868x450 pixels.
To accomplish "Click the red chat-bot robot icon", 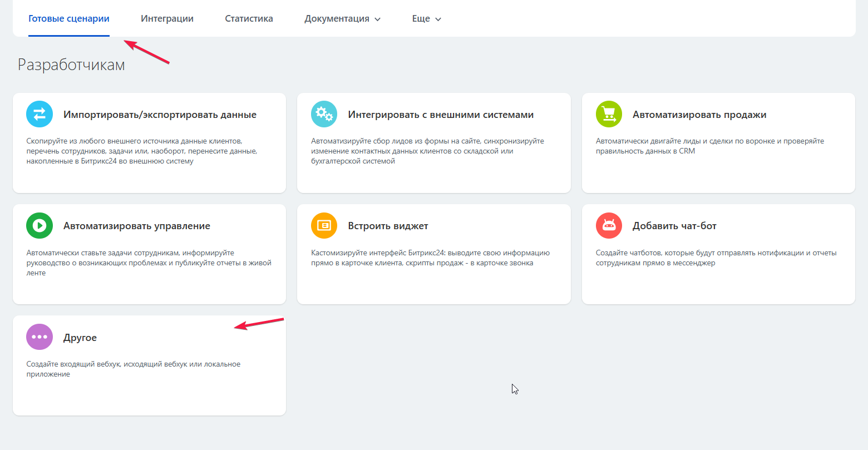I will (x=609, y=226).
